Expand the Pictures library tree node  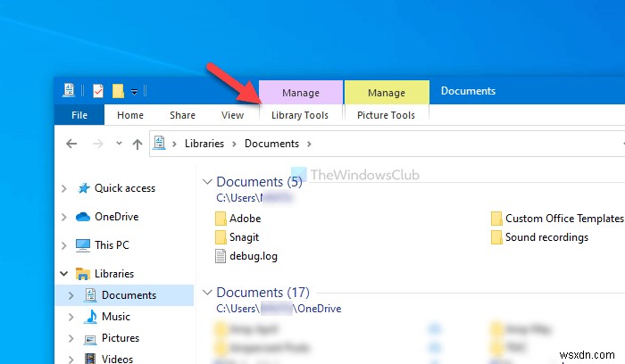click(71, 338)
